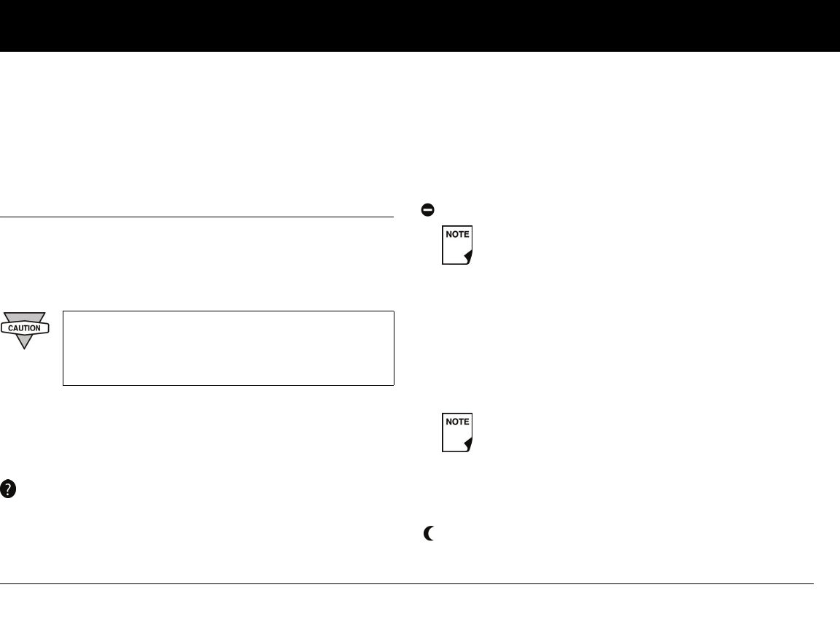Click the lower NOTE page icon
Viewport: 840px width, 617px height.
(x=457, y=432)
